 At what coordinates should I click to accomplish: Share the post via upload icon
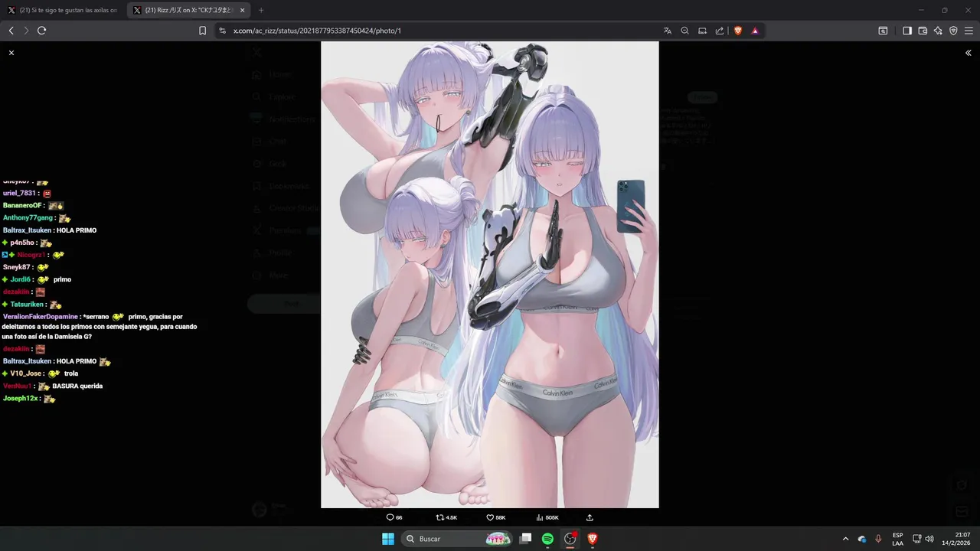590,518
